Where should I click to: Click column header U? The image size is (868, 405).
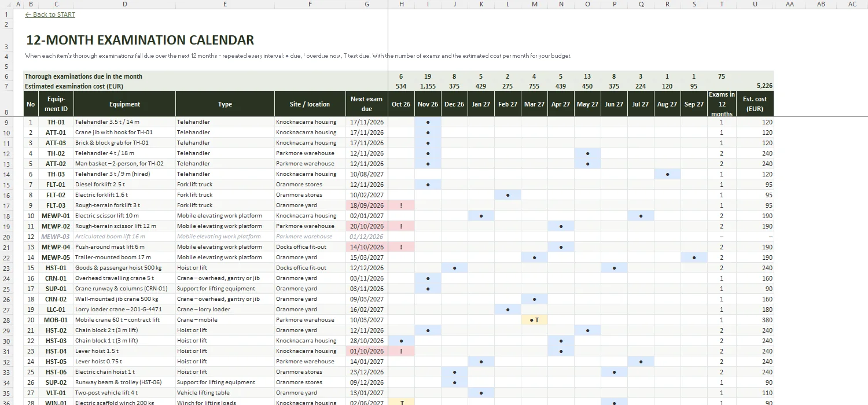pyautogui.click(x=755, y=4)
